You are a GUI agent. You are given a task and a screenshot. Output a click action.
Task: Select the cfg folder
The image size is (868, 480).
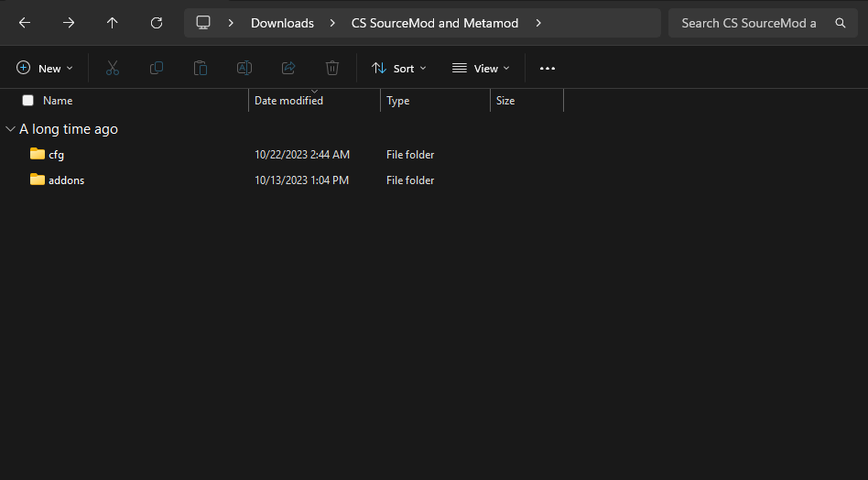click(56, 155)
